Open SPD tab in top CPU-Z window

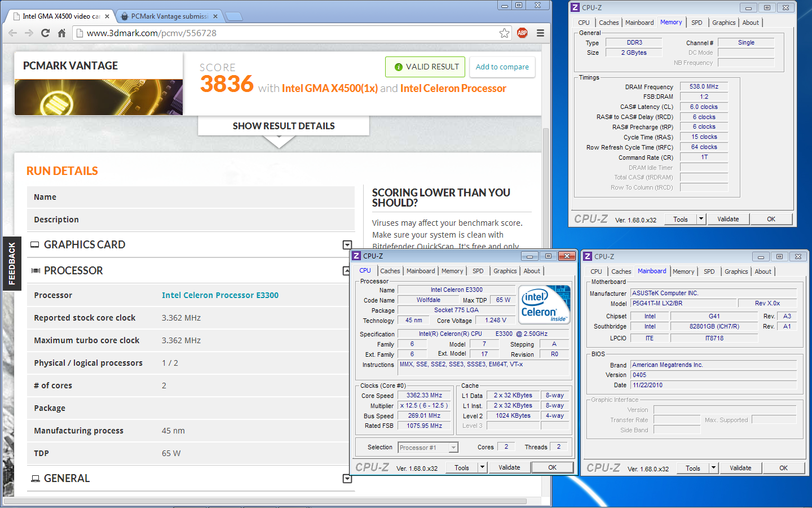click(x=697, y=23)
